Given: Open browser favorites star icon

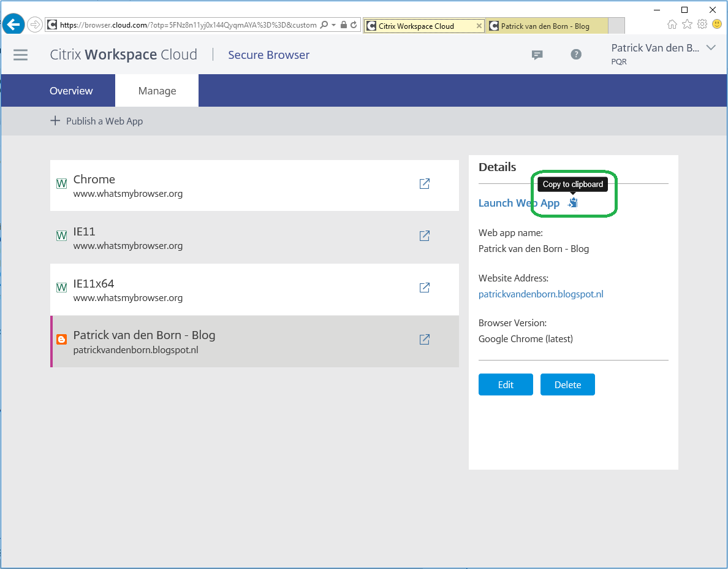Looking at the screenshot, I should [687, 24].
